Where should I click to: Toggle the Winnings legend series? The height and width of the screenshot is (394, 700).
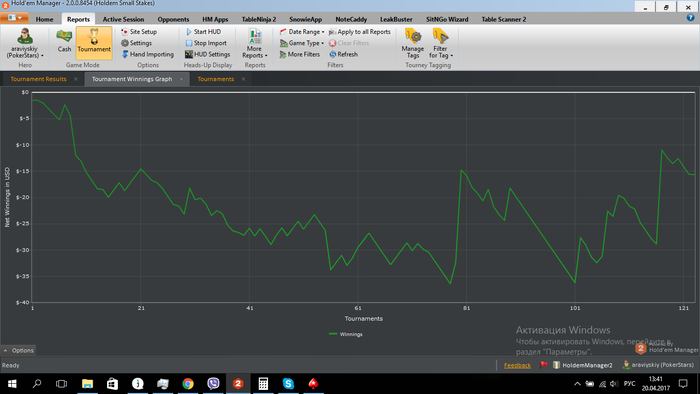[x=346, y=334]
